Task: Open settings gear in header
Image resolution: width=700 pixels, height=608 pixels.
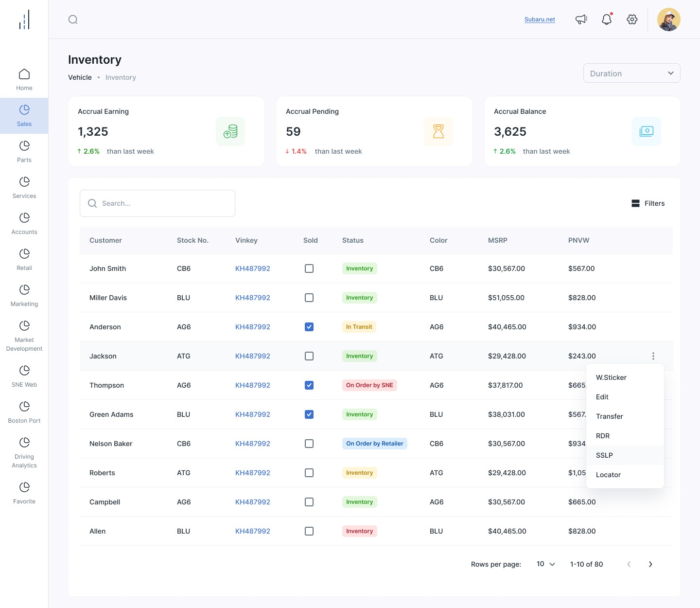Action: click(632, 19)
